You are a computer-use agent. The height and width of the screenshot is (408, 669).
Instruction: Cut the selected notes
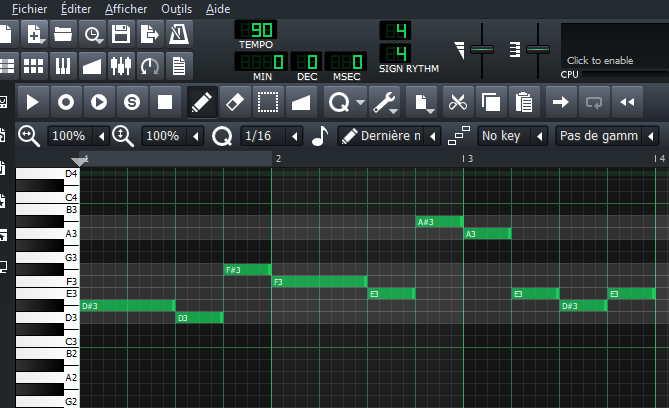coord(458,102)
